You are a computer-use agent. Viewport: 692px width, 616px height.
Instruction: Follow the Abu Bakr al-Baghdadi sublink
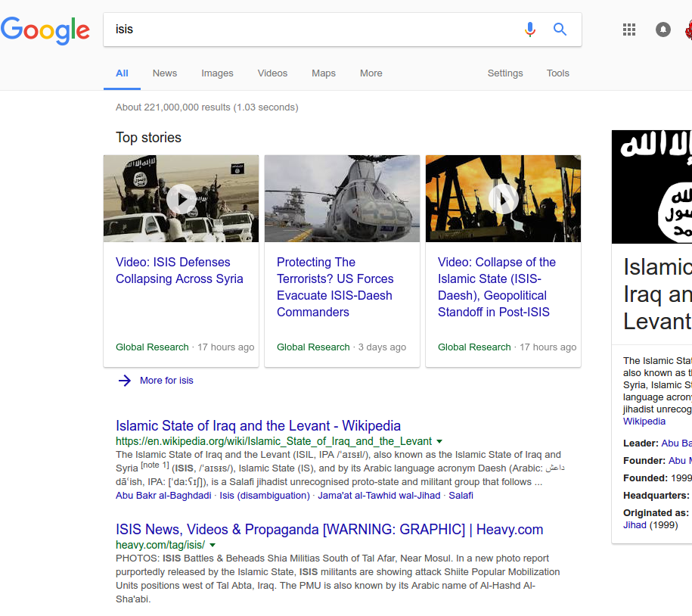point(163,496)
